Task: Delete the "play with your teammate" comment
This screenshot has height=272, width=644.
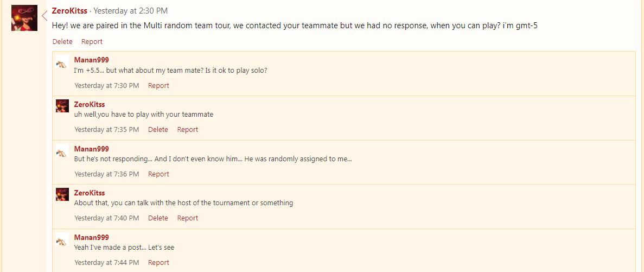Action: coord(158,129)
